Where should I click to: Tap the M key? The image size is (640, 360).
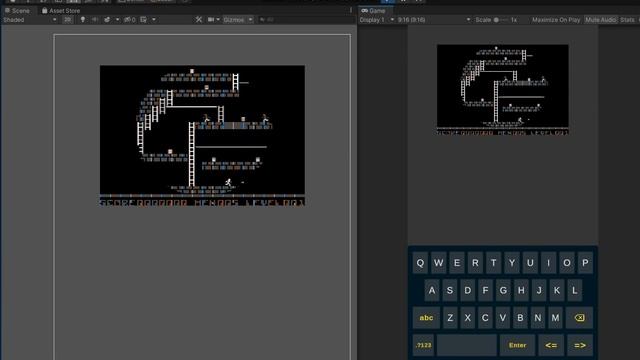(x=556, y=318)
